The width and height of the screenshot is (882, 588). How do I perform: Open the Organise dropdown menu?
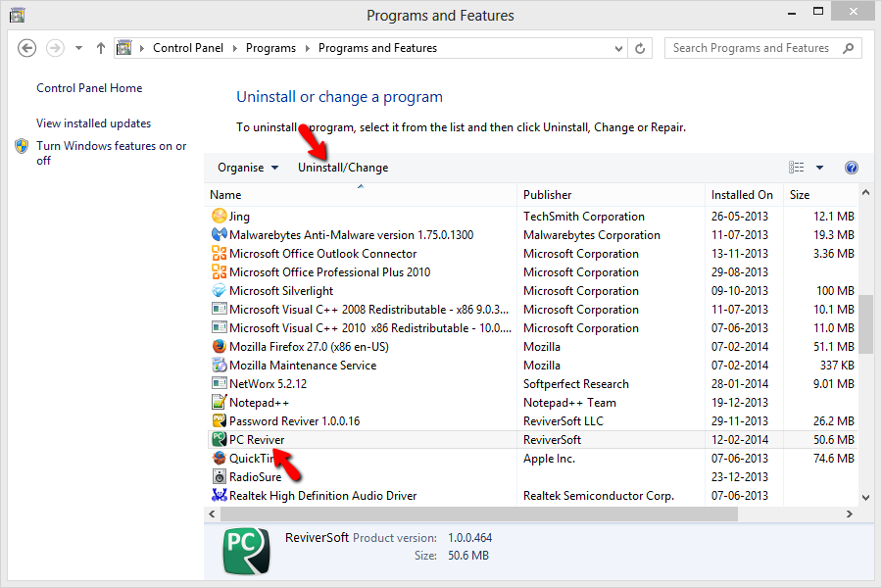[248, 168]
